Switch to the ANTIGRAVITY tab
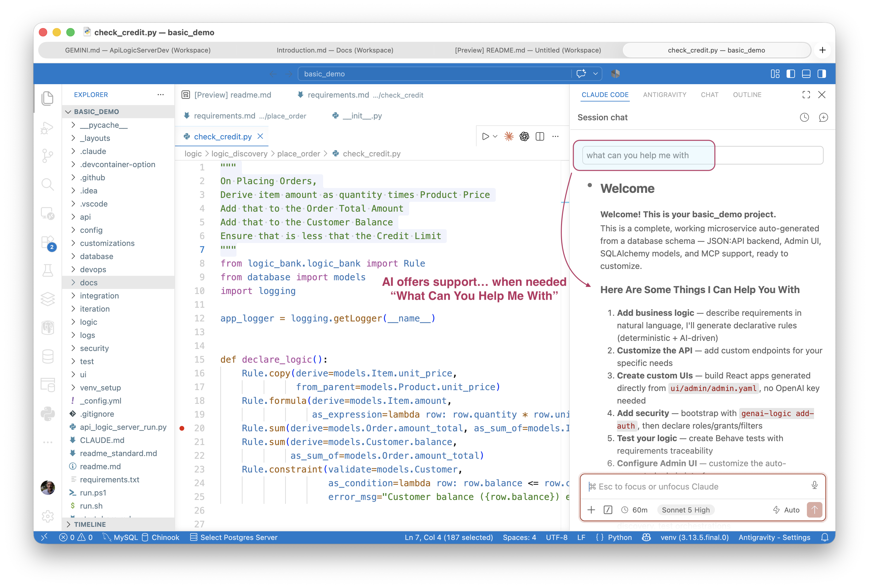The image size is (869, 588). click(664, 95)
